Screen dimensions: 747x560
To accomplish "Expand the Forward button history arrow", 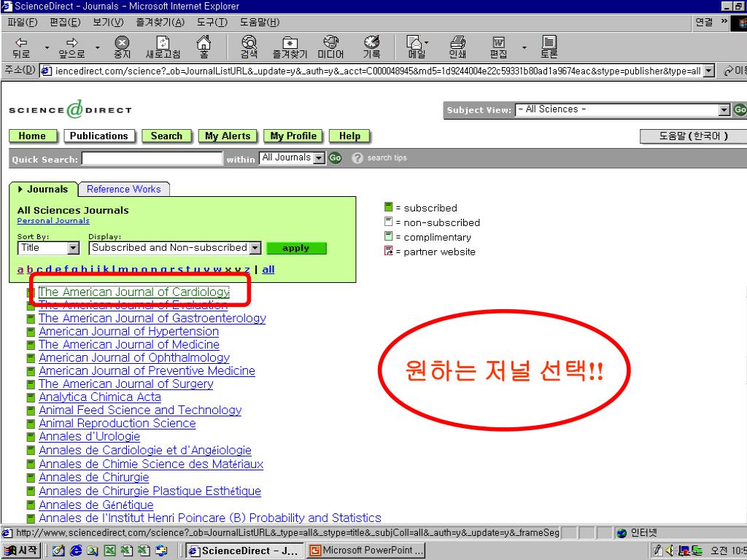I will click(x=97, y=47).
